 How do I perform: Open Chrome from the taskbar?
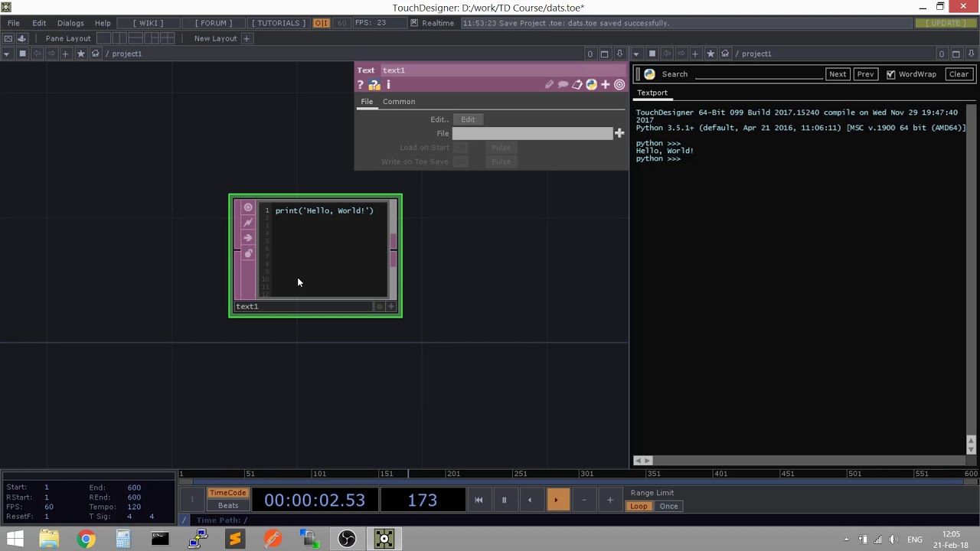pyautogui.click(x=86, y=540)
